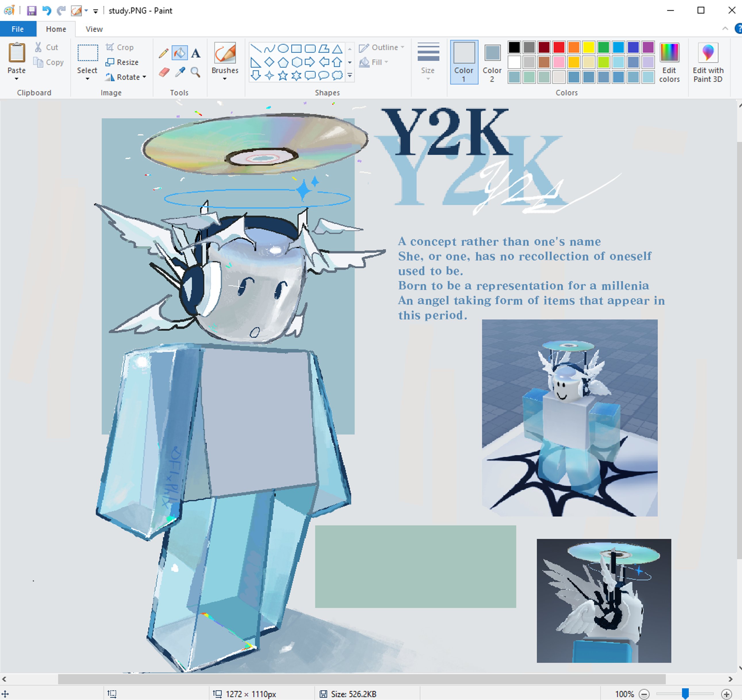The width and height of the screenshot is (742, 700).
Task: Choose the Five-point star shape
Action: click(x=283, y=75)
